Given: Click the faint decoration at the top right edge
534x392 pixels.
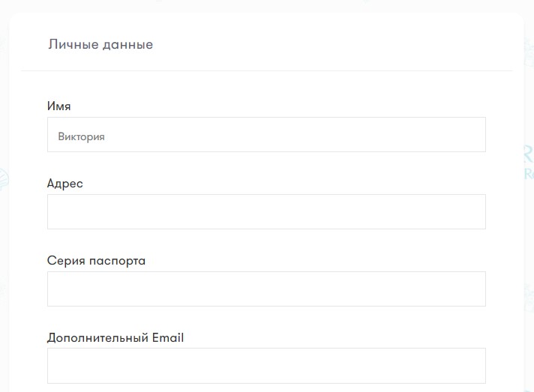Looking at the screenshot, I should [529, 51].
